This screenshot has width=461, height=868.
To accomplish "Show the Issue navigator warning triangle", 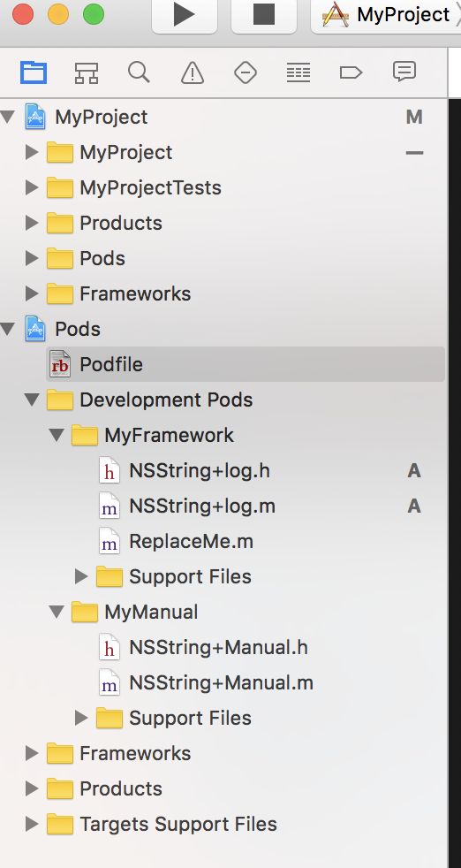I will 192,72.
